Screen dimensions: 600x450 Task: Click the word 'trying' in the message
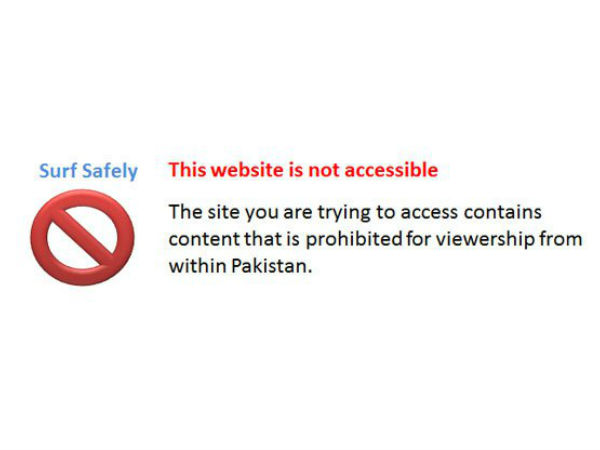point(344,213)
